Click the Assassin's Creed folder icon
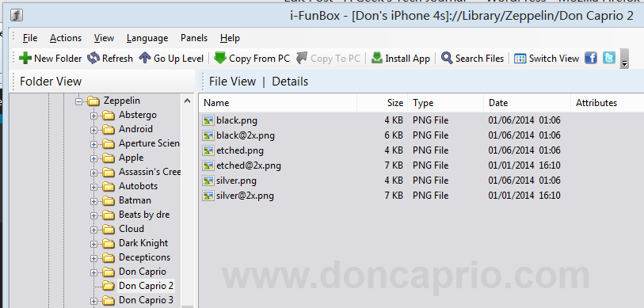The width and height of the screenshot is (644, 308). 109,173
